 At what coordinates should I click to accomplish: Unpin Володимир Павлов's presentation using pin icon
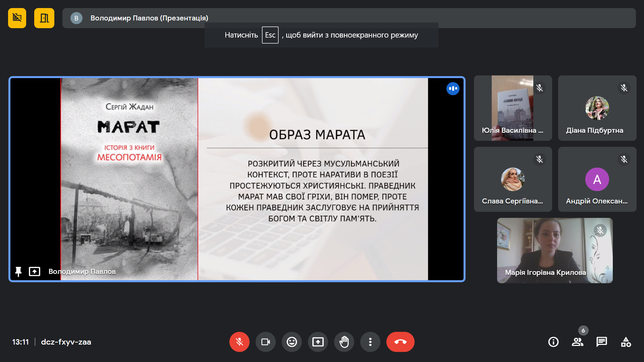(18, 271)
